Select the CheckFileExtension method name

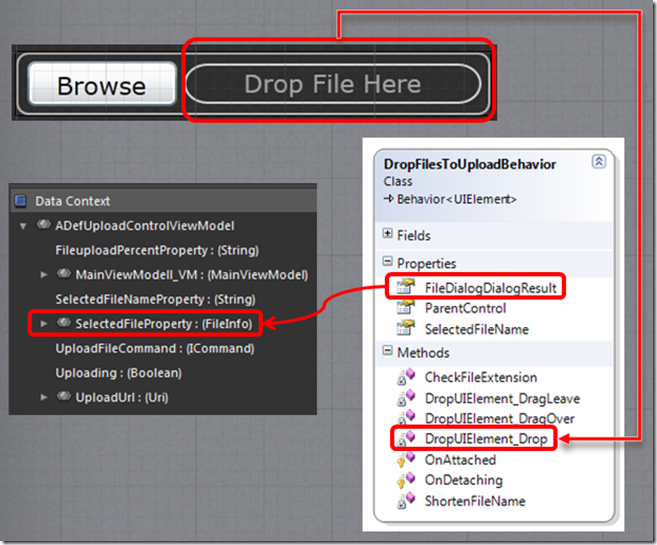[x=481, y=377]
